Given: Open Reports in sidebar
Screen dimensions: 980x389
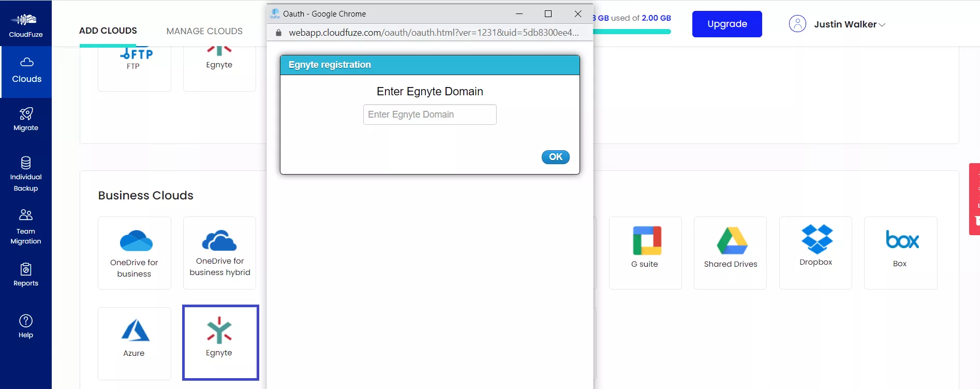Looking at the screenshot, I should 26,275.
